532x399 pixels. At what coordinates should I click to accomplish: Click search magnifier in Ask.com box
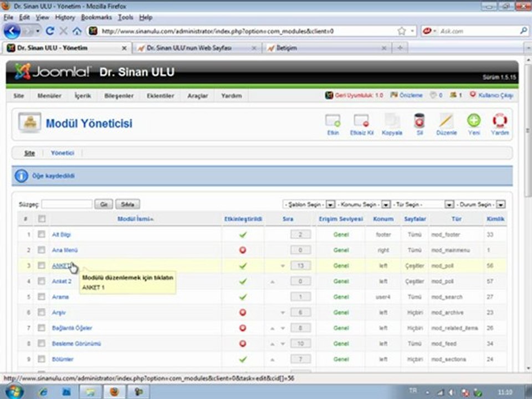pyautogui.click(x=524, y=31)
